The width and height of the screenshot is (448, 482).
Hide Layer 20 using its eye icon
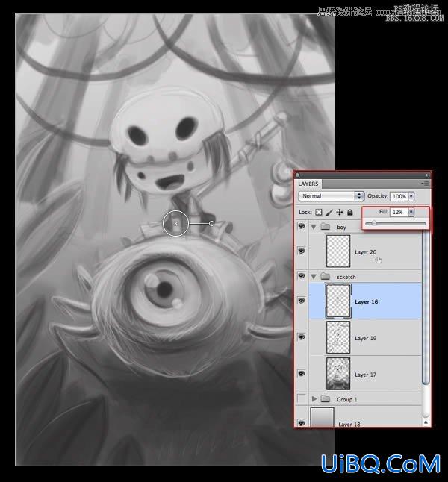pos(302,251)
